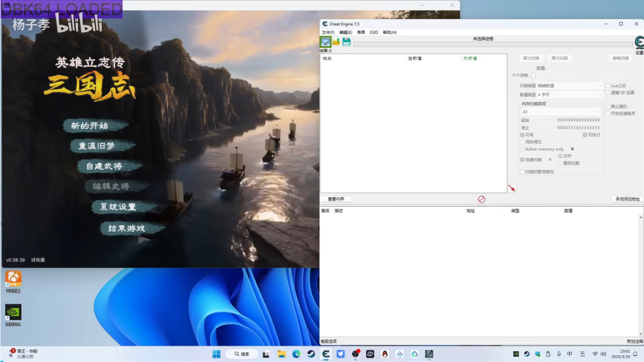Click 新的开始 in the game menu
The height and width of the screenshot is (362, 644).
tap(90, 126)
